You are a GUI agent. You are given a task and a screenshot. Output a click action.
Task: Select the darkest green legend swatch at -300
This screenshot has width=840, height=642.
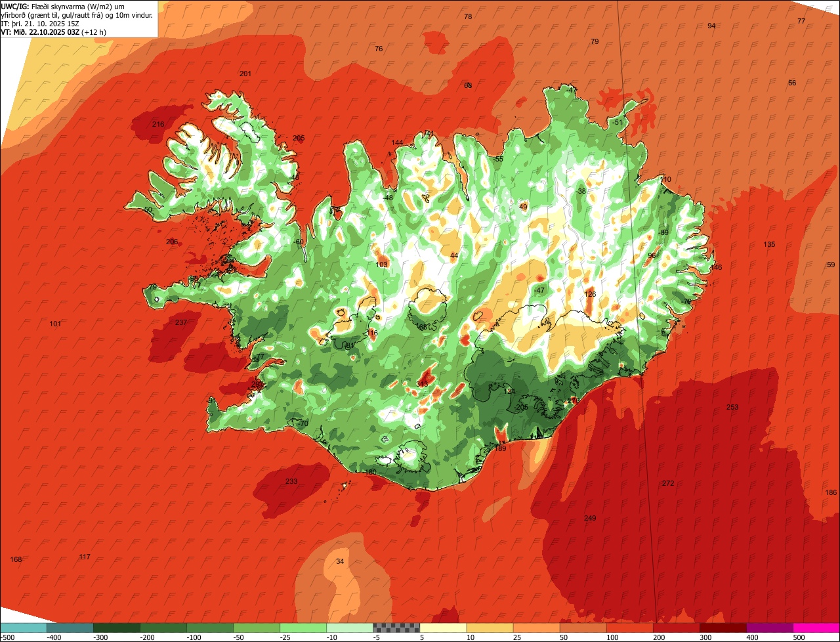click(116, 628)
